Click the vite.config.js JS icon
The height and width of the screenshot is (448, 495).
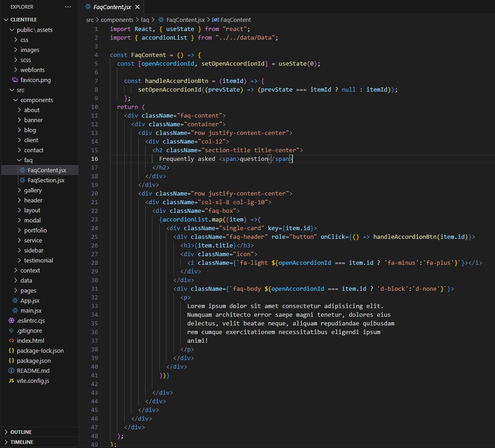(x=11, y=381)
